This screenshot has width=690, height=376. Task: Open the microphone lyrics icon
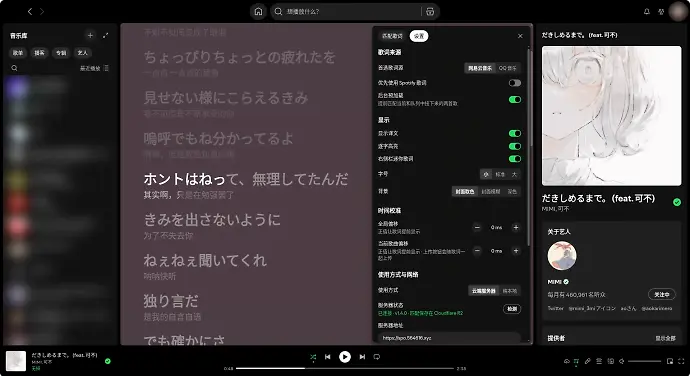[587, 361]
